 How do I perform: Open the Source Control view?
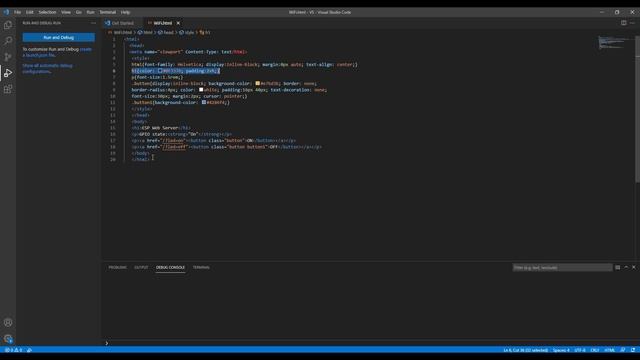[8, 57]
